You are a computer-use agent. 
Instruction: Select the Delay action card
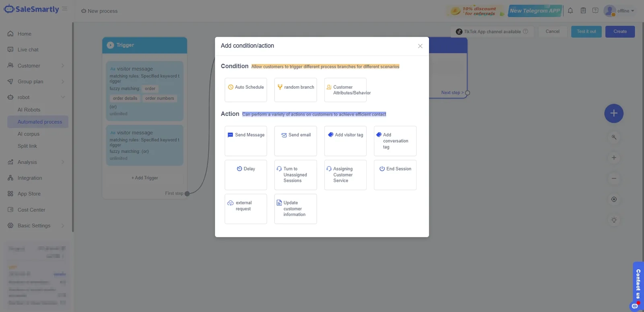[246, 175]
